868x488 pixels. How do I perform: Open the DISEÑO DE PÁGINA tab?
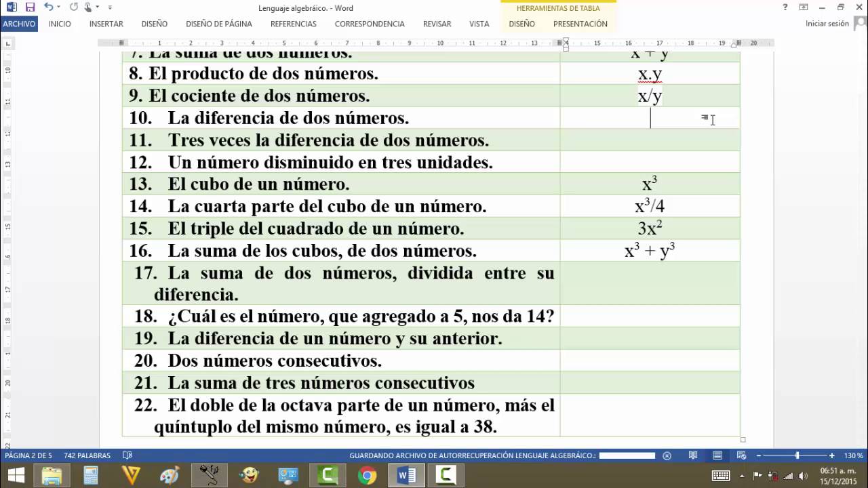tap(219, 24)
